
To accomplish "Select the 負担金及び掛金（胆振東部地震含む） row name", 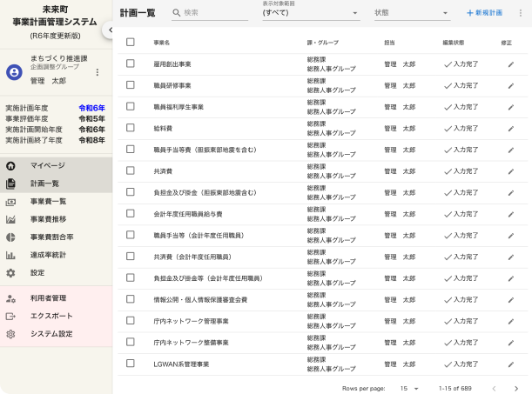I will coord(205,193).
